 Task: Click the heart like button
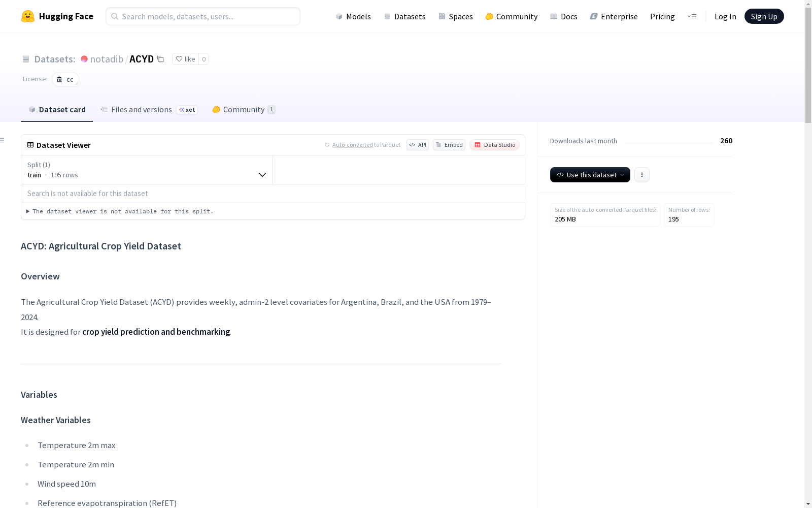click(185, 59)
